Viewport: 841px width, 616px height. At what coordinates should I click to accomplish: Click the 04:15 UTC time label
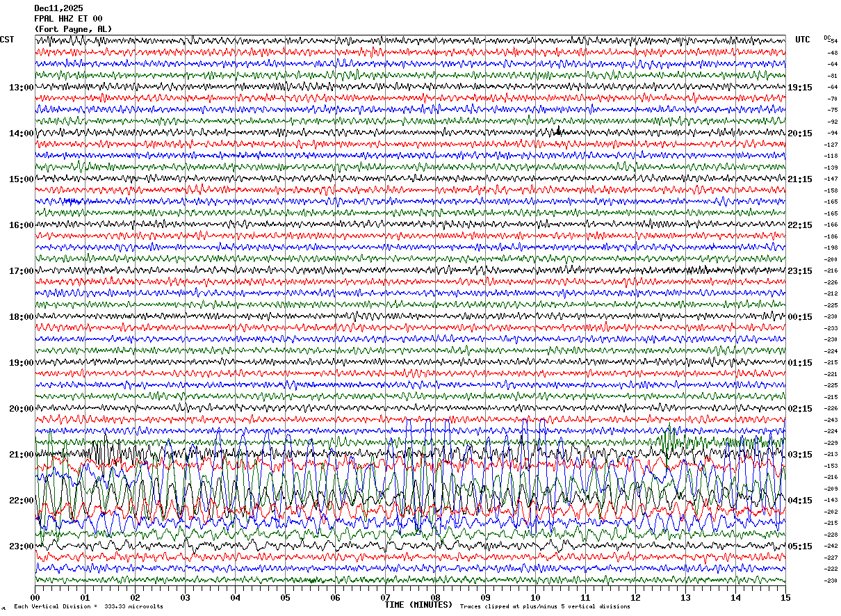point(800,501)
